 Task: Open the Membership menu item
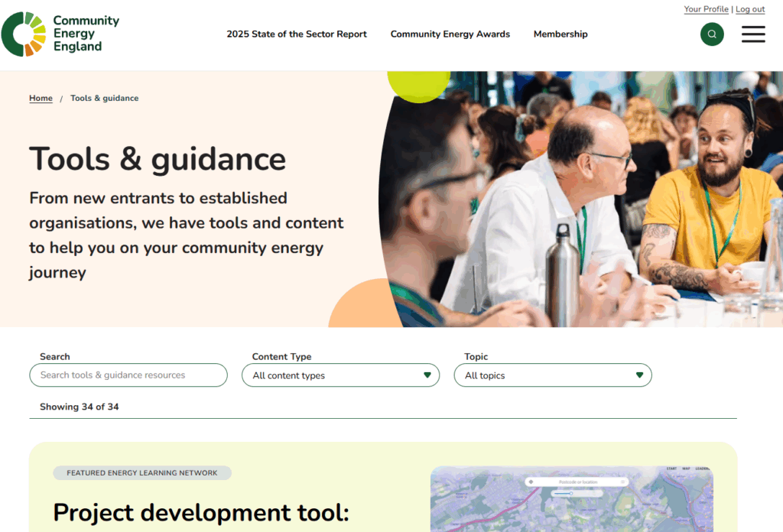pos(560,34)
